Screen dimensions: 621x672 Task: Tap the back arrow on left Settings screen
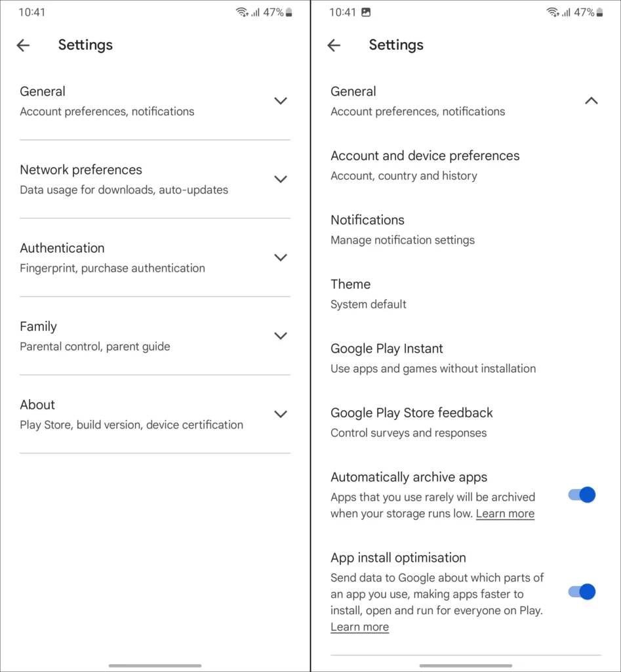[23, 45]
